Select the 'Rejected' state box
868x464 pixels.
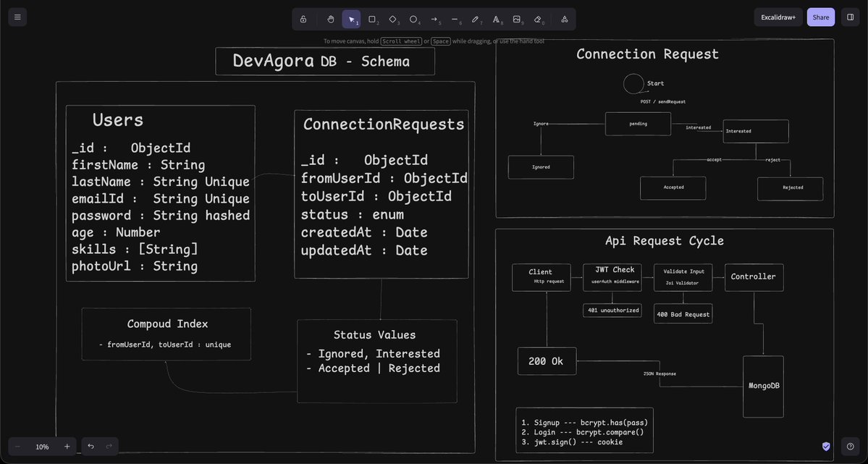click(x=791, y=189)
